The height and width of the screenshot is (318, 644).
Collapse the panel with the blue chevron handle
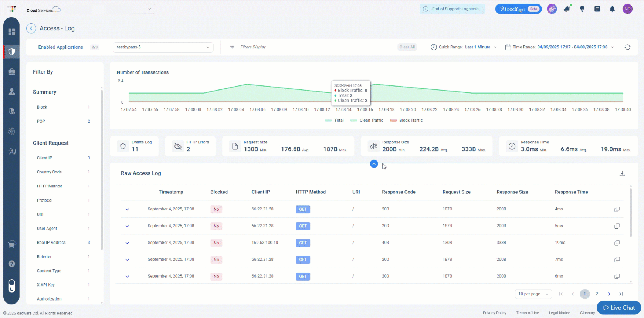pos(374,164)
